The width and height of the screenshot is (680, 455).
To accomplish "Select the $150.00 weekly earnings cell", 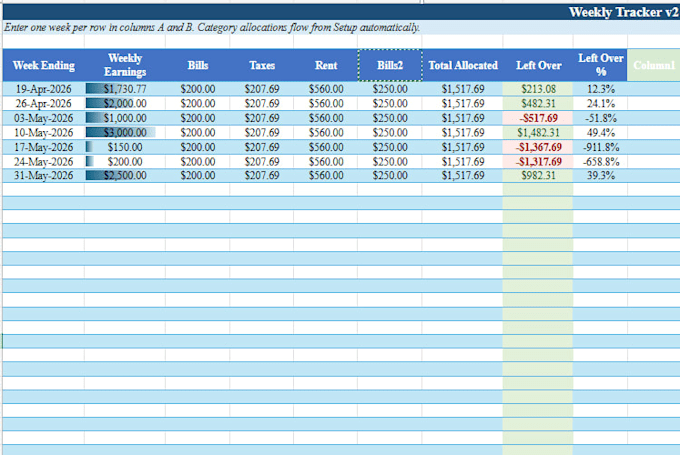I will tap(125, 147).
